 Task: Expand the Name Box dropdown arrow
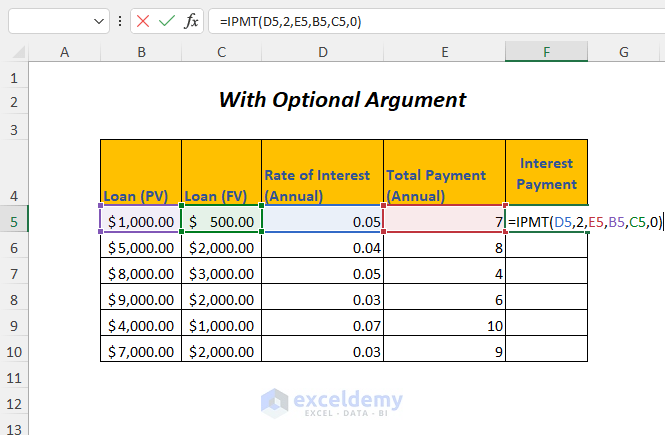point(99,21)
